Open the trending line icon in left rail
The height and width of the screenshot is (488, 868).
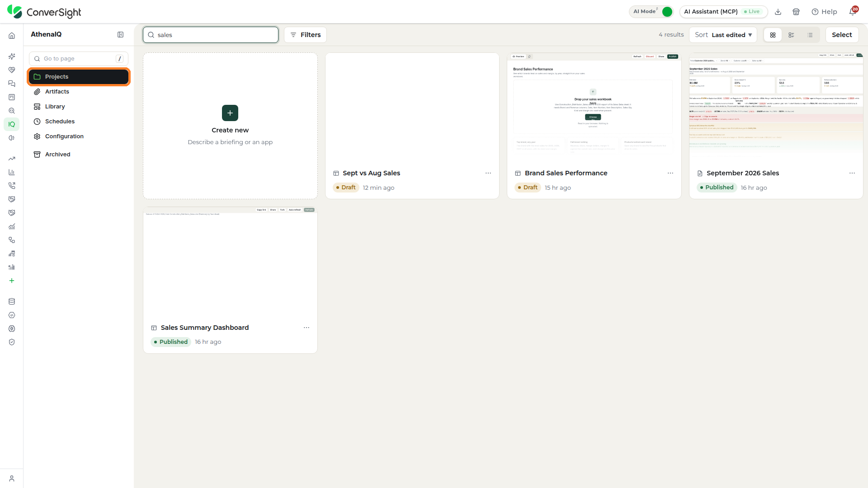point(12,159)
